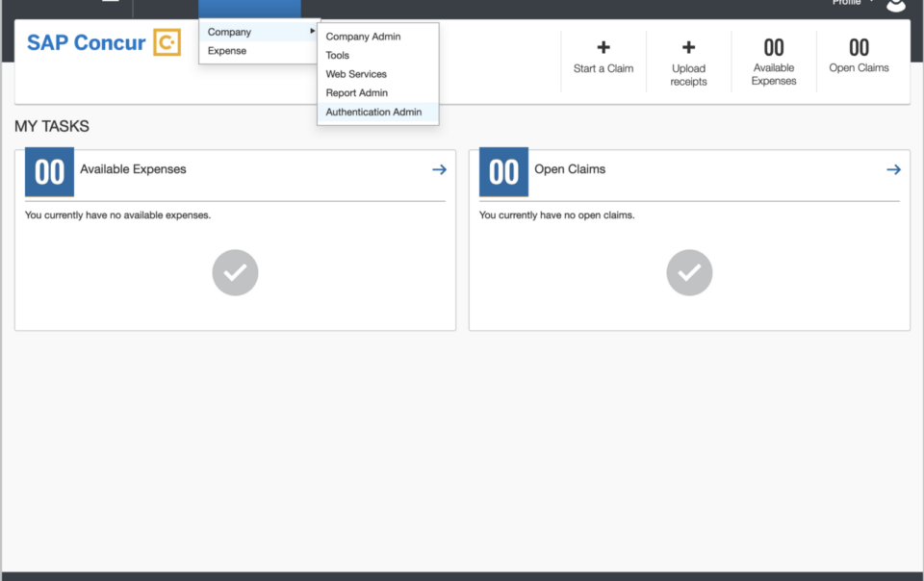The image size is (924, 581).
Task: Open the 00 Open Claims quick counter
Action: click(859, 55)
